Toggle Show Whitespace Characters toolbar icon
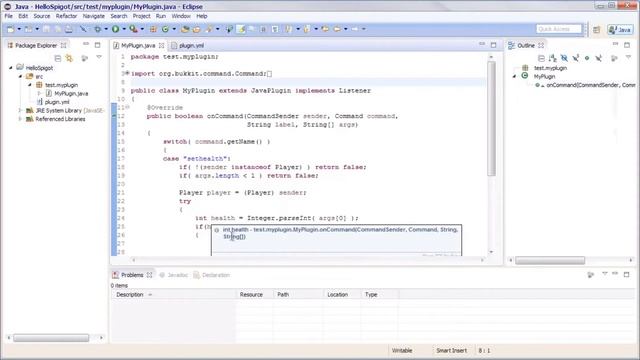The height and width of the screenshot is (360, 640). pos(275,29)
